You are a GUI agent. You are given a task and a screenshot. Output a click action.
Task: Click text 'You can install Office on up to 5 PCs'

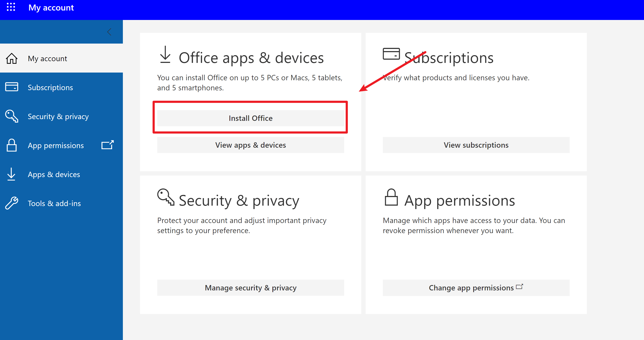pyautogui.click(x=218, y=78)
